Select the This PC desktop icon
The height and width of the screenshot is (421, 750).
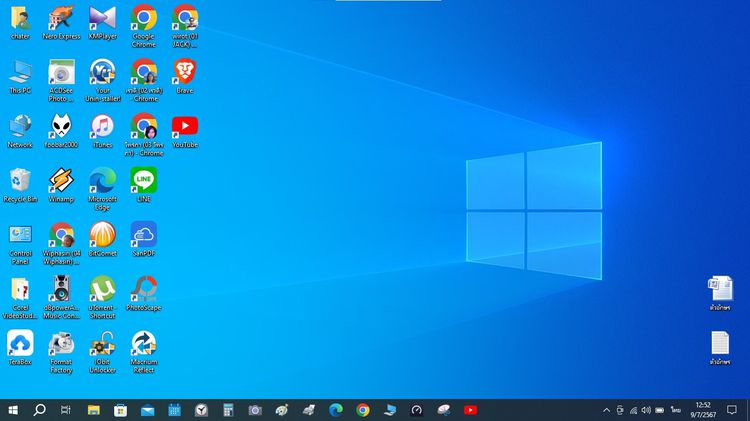[20, 77]
